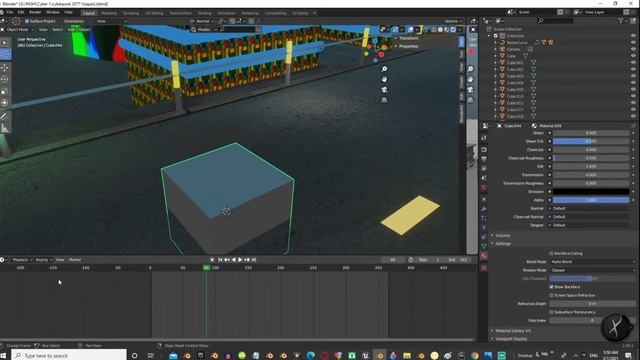Open Output properties tab icon
Image resolution: width=640 pixels, height=360 pixels.
(x=484, y=159)
